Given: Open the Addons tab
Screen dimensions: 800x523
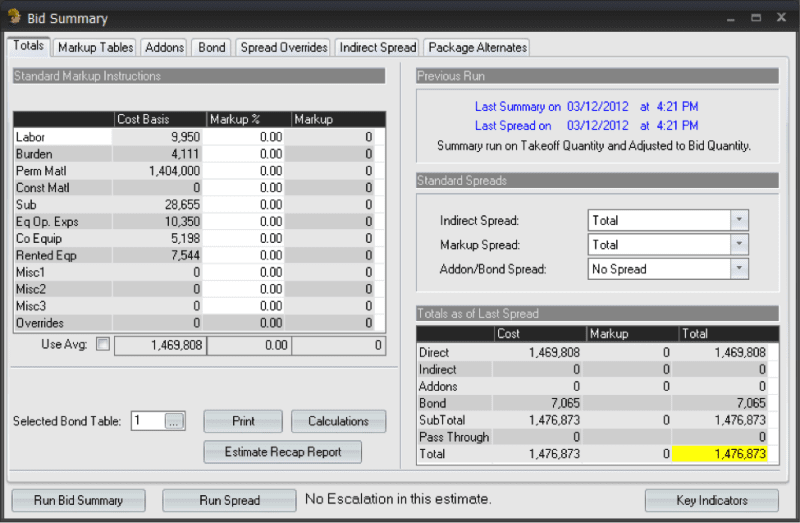Looking at the screenshot, I should pos(165,47).
